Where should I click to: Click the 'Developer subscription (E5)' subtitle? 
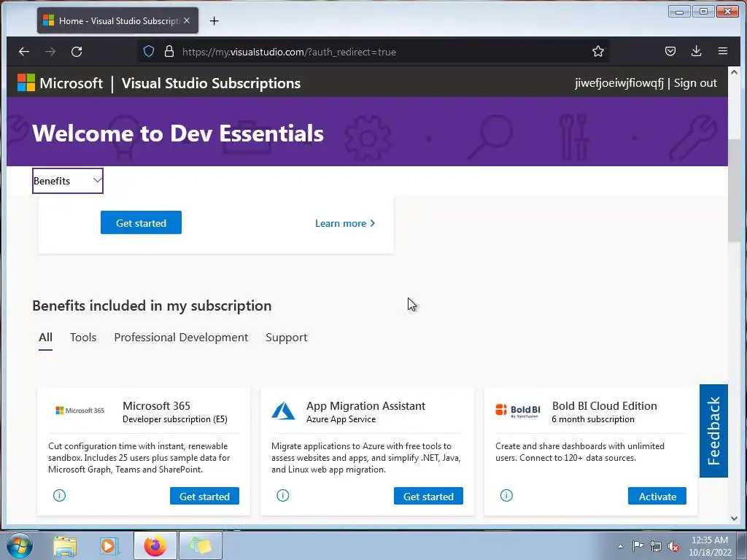click(x=175, y=419)
